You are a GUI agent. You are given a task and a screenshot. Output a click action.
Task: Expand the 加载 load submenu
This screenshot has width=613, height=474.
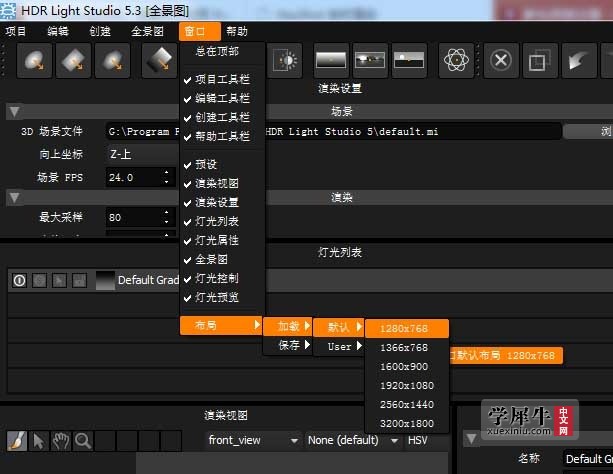[x=288, y=326]
